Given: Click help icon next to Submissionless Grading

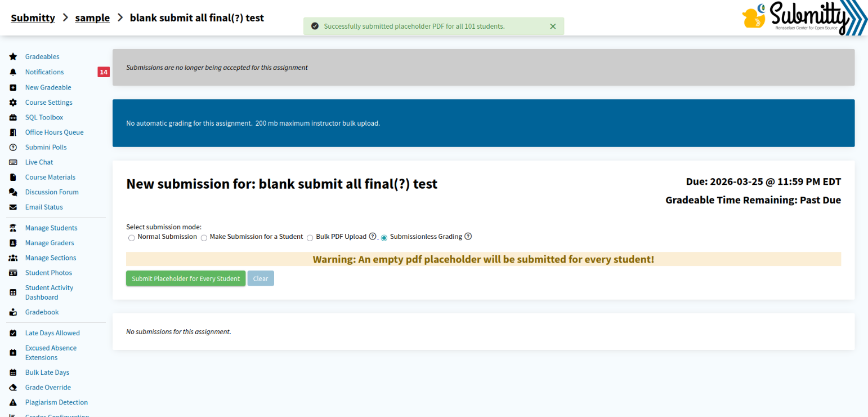Looking at the screenshot, I should click(468, 237).
